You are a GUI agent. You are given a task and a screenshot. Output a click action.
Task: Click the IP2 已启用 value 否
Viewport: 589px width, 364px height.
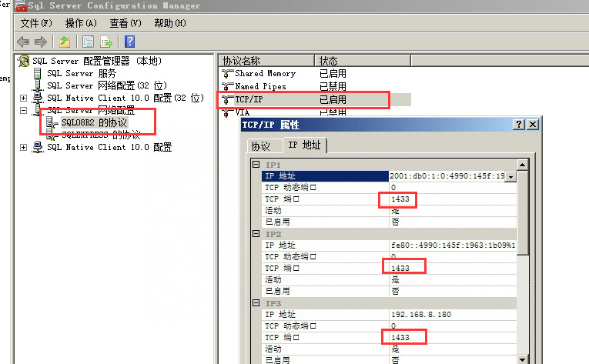[395, 291]
